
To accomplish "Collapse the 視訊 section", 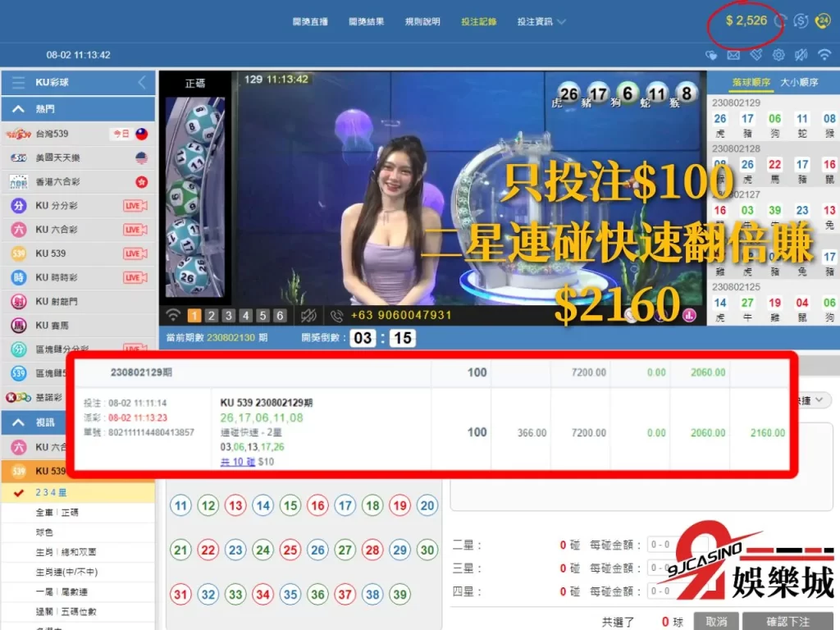I will pyautogui.click(x=18, y=422).
